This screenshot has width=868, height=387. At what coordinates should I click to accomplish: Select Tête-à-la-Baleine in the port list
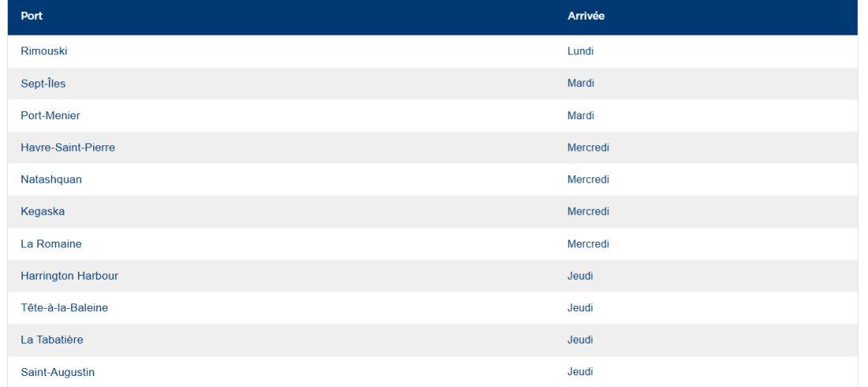pyautogui.click(x=64, y=308)
